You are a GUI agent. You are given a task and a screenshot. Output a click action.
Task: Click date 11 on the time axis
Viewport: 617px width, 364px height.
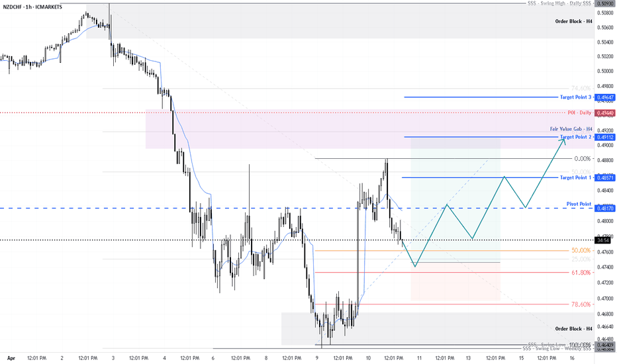(420, 358)
